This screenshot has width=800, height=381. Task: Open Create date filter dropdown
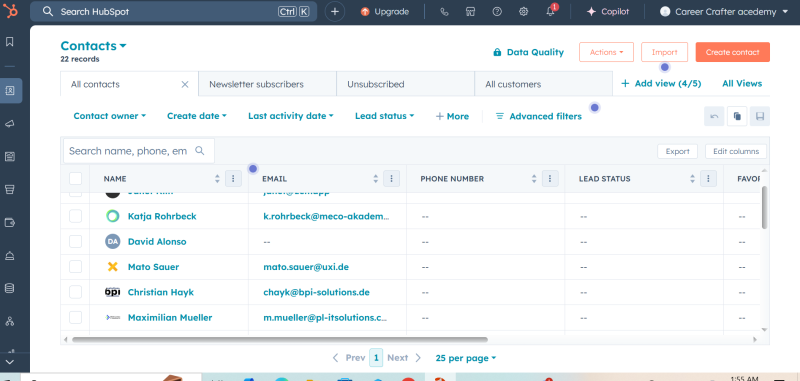point(197,116)
